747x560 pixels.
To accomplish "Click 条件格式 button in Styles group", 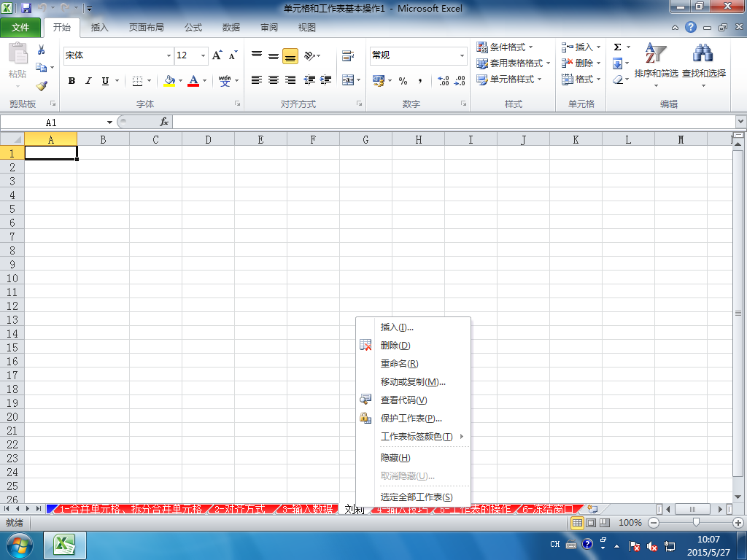I will (x=505, y=47).
